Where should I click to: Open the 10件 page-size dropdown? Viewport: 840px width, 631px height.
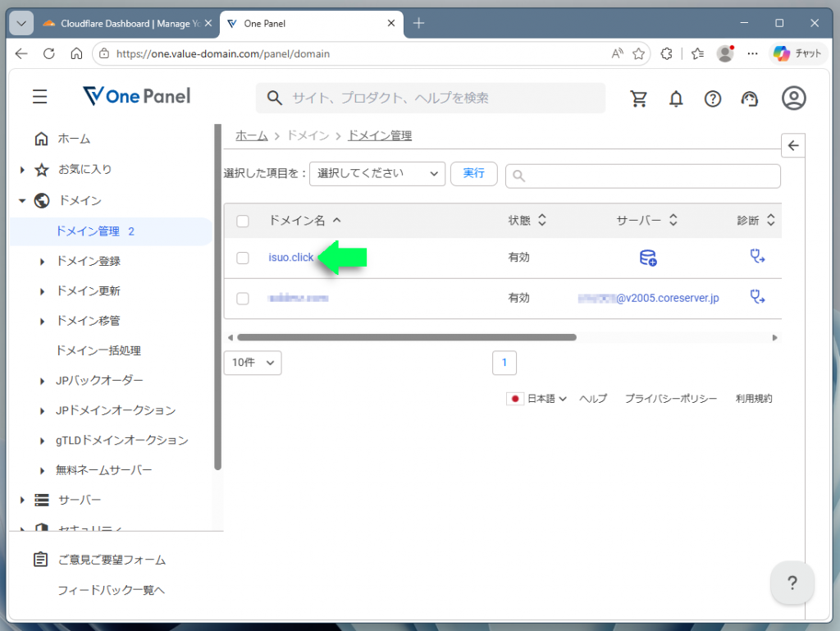click(x=253, y=363)
